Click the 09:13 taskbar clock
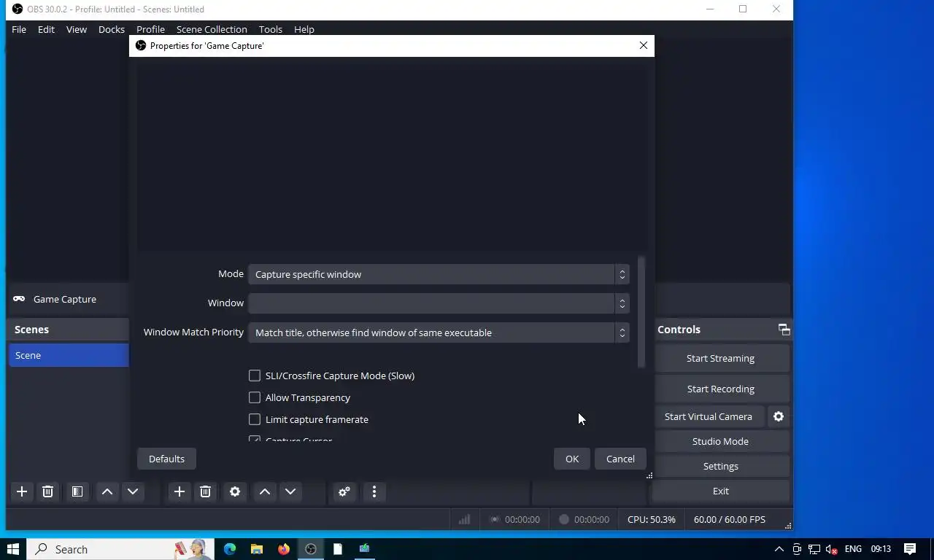Screen dimensions: 934x560 click(x=881, y=549)
